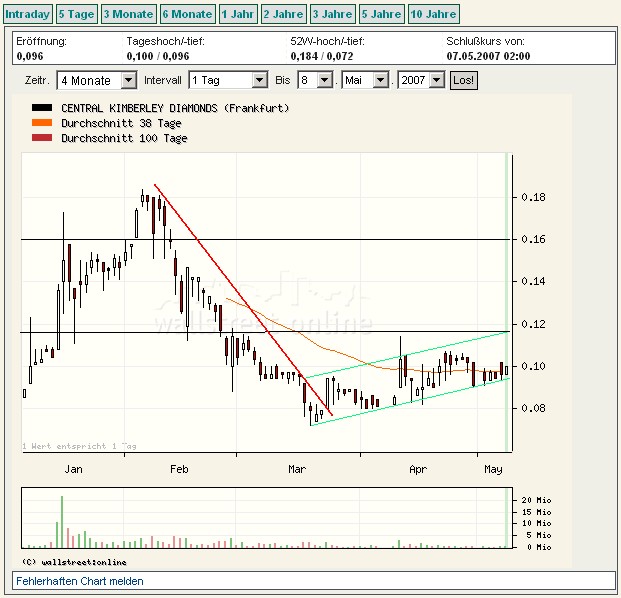Select the 2 Jahre tab
The width and height of the screenshot is (621, 598).
[x=283, y=14]
